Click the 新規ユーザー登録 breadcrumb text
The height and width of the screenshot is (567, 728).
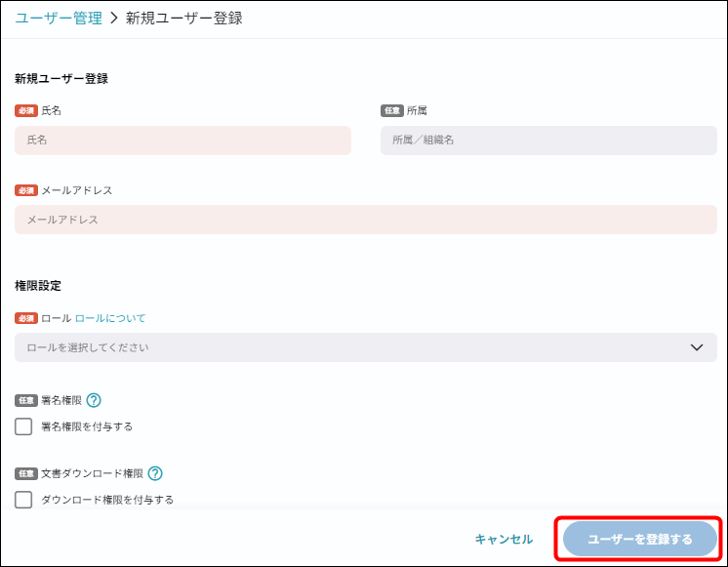click(x=184, y=19)
